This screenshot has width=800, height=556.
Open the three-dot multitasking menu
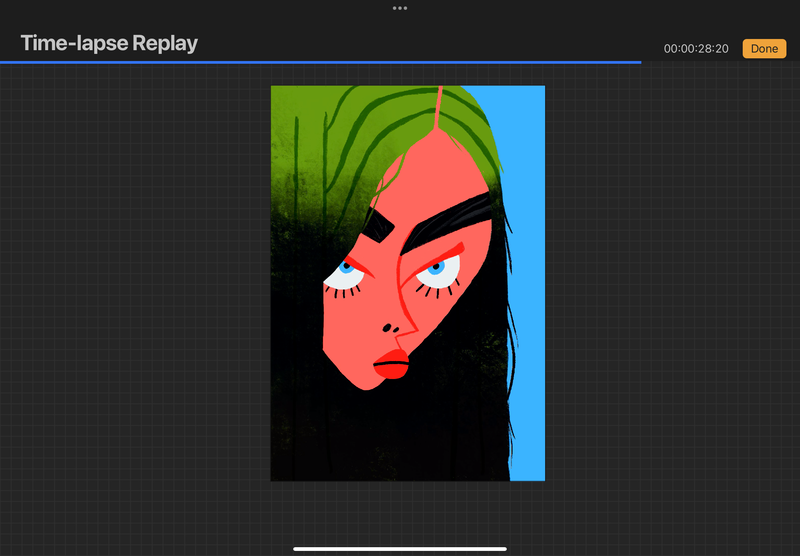(x=400, y=8)
